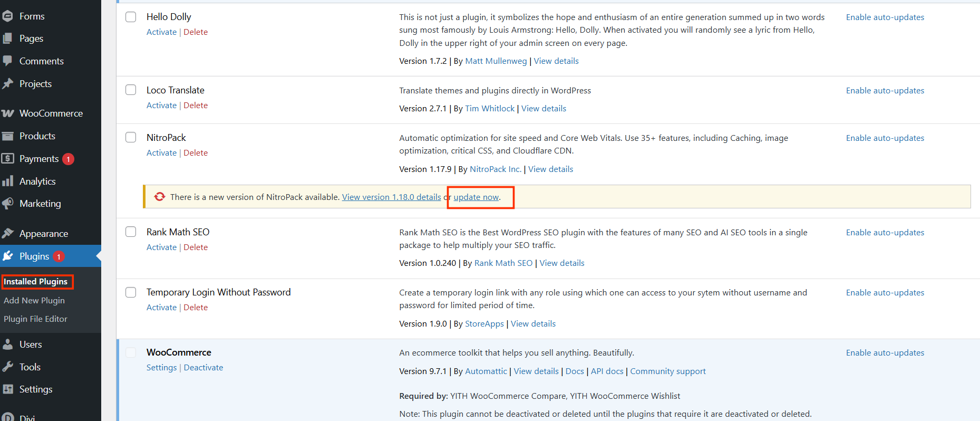980x421 pixels.
Task: Delete the Rank Math SEO plugin
Action: point(196,247)
